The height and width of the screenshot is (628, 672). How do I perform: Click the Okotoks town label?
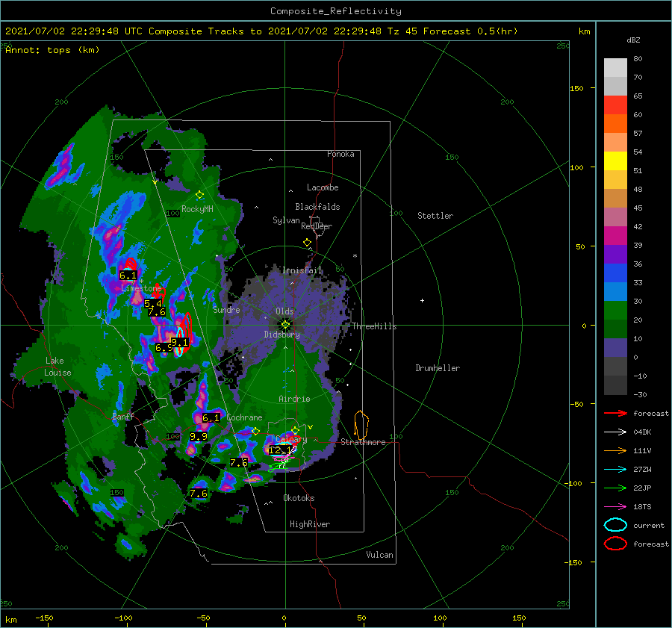pyautogui.click(x=299, y=498)
